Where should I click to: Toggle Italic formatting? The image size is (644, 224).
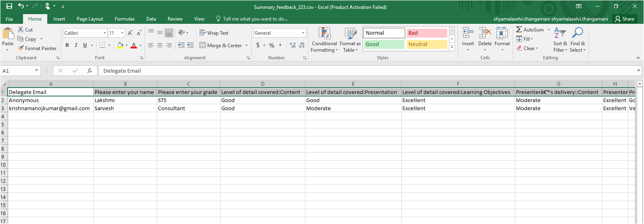pyautogui.click(x=76, y=45)
